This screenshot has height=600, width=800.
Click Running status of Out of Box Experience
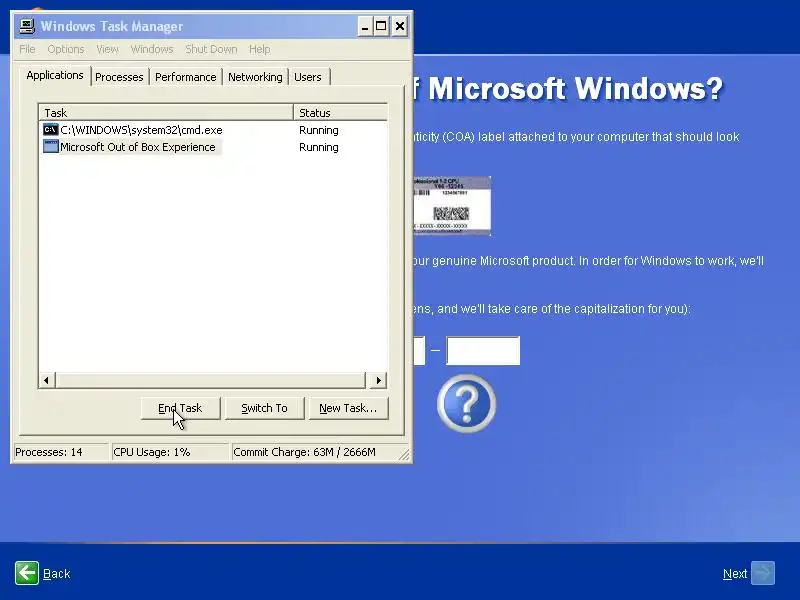tap(318, 147)
